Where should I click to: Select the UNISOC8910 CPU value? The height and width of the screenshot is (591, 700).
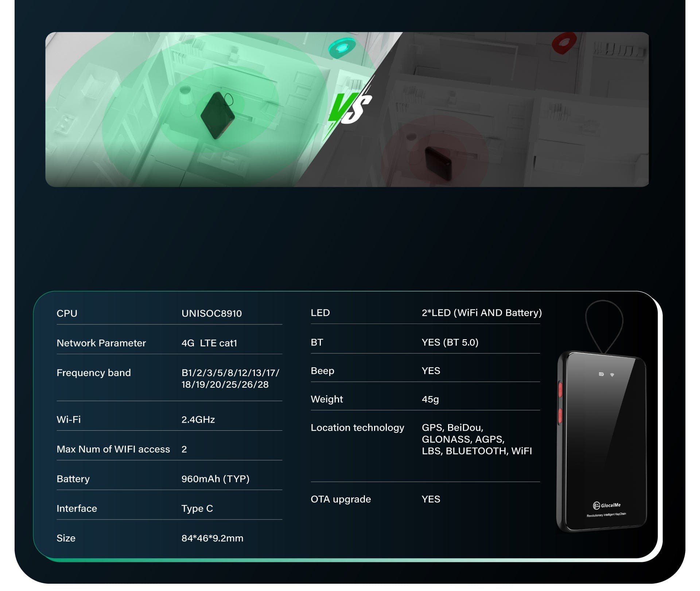211,313
